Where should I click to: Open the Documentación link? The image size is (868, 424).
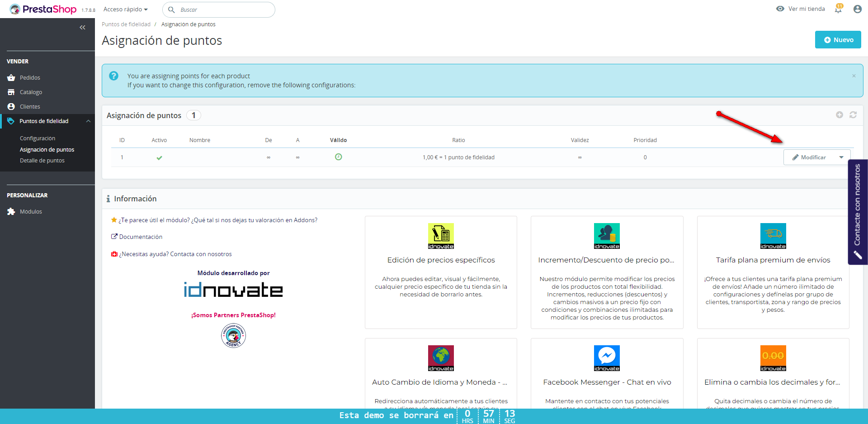click(x=141, y=237)
